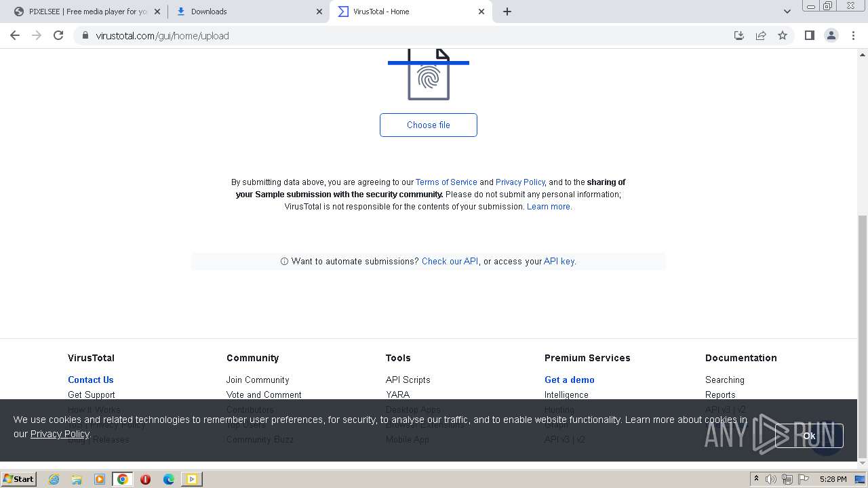Click Get a demo link

coord(570,380)
